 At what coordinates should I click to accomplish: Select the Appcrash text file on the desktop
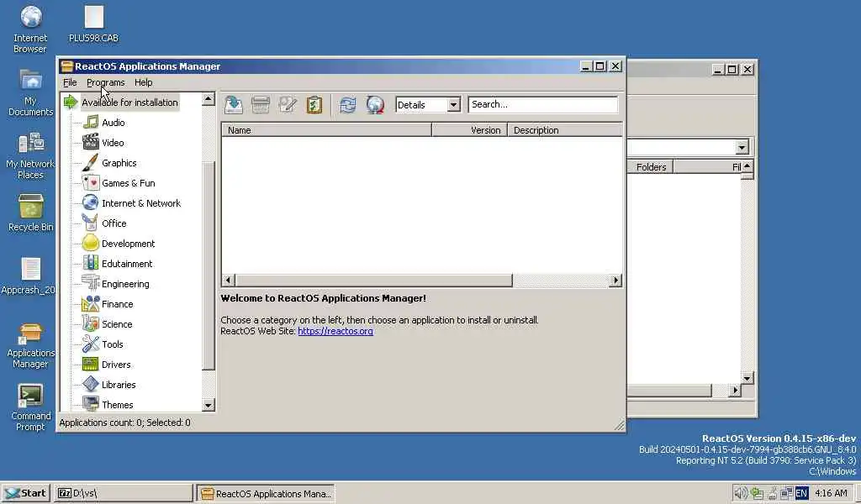(x=29, y=276)
